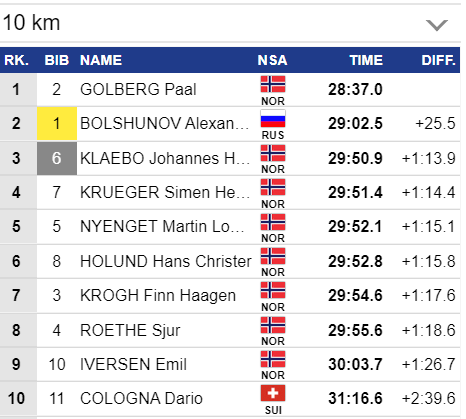Click Norway flag beside KLAEBO Johannes
Image resolution: width=466 pixels, height=419 pixels.
point(273,153)
